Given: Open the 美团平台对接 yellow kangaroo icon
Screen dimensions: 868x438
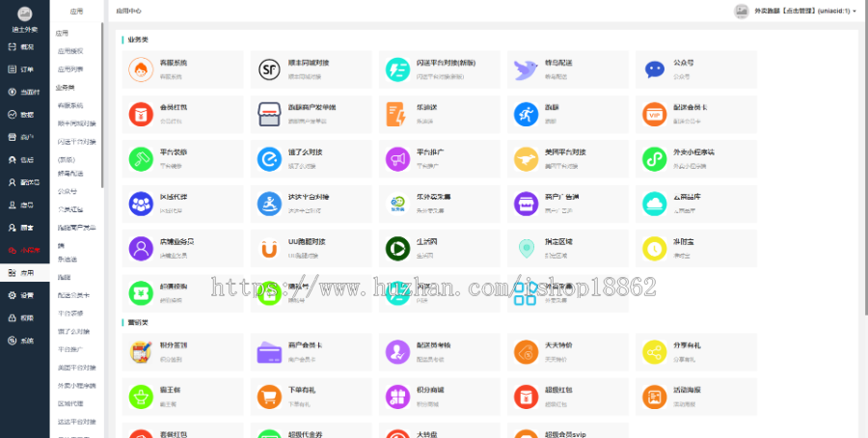Looking at the screenshot, I should click(x=527, y=159).
